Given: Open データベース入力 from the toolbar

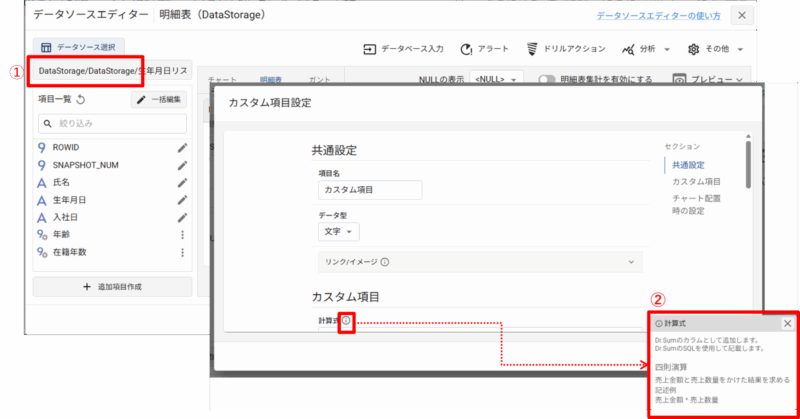Looking at the screenshot, I should point(403,48).
